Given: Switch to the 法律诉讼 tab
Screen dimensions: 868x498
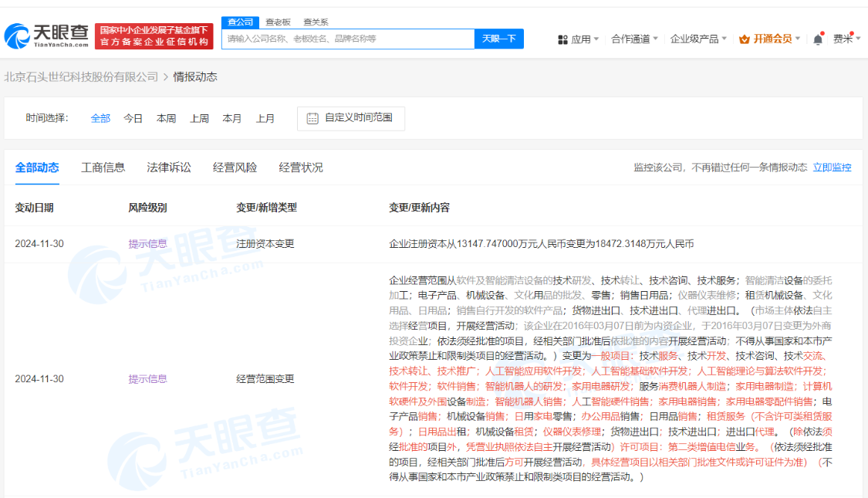Looking at the screenshot, I should pyautogui.click(x=167, y=165).
